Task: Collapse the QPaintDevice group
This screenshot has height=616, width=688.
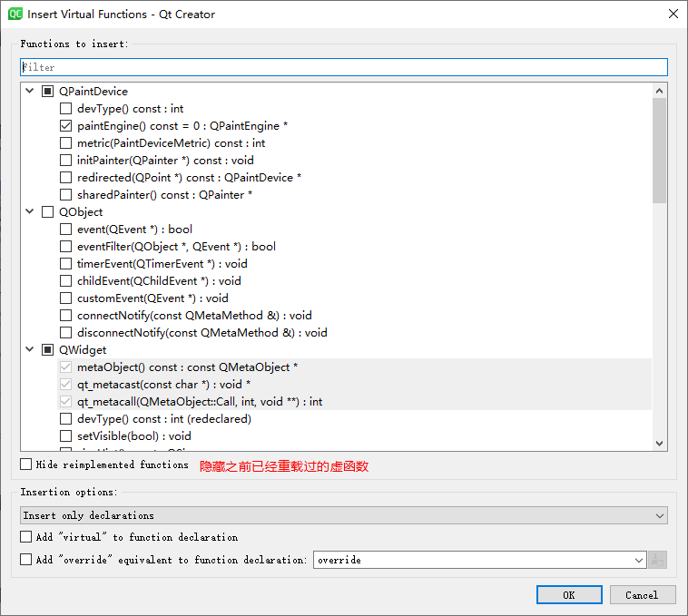Action: [x=30, y=91]
